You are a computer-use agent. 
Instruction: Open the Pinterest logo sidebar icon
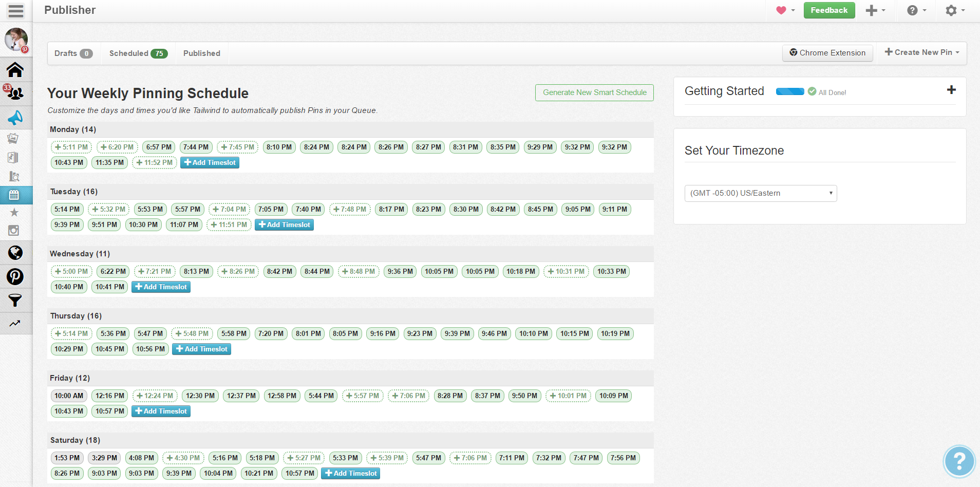pos(15,276)
